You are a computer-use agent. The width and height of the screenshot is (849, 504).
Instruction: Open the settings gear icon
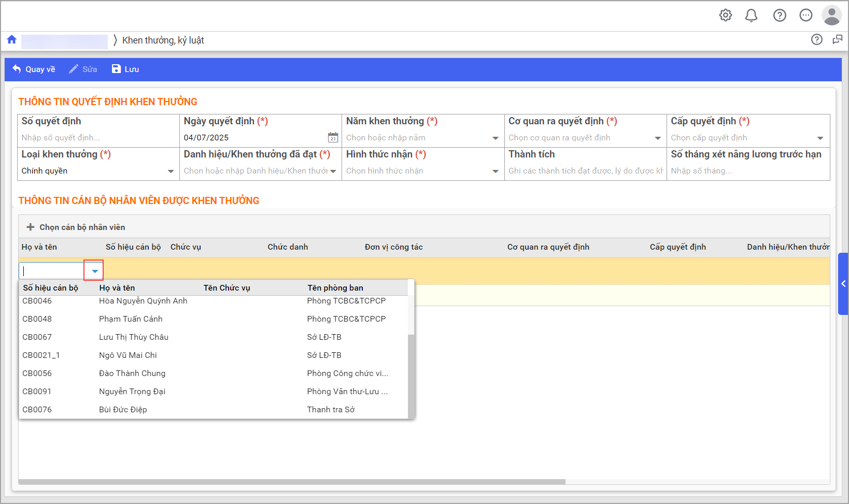click(x=726, y=16)
